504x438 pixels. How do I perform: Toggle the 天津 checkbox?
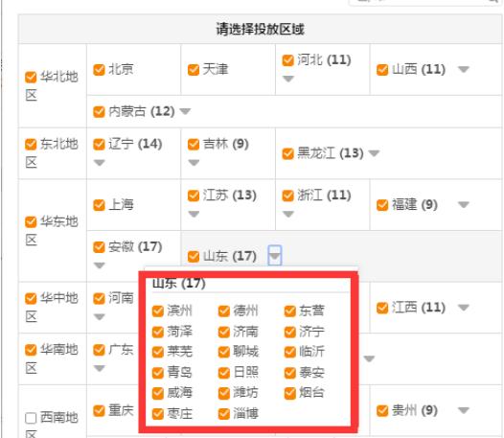(194, 70)
